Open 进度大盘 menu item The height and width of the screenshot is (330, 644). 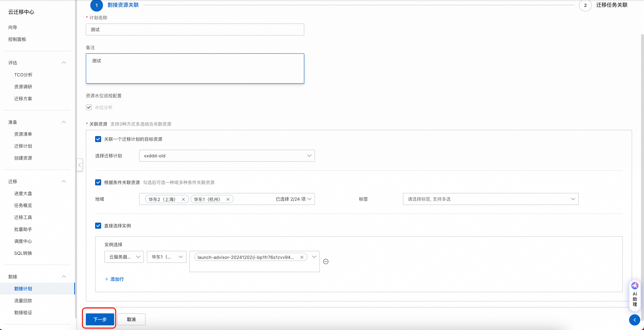pos(23,193)
